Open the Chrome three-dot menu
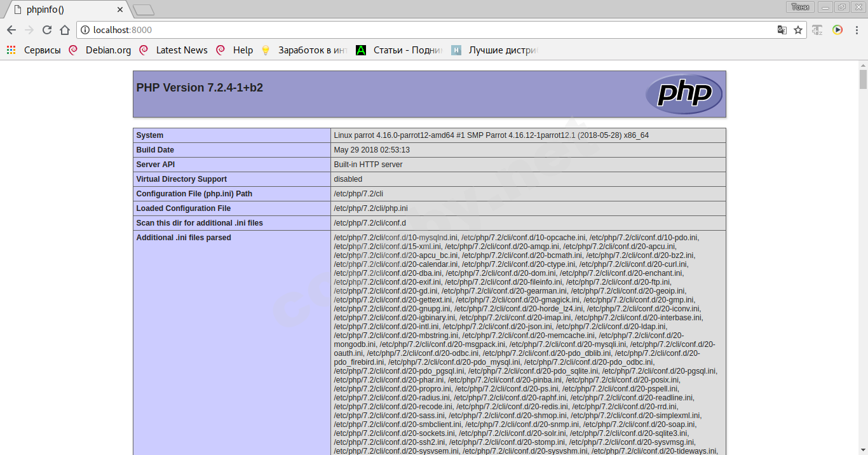 (857, 30)
